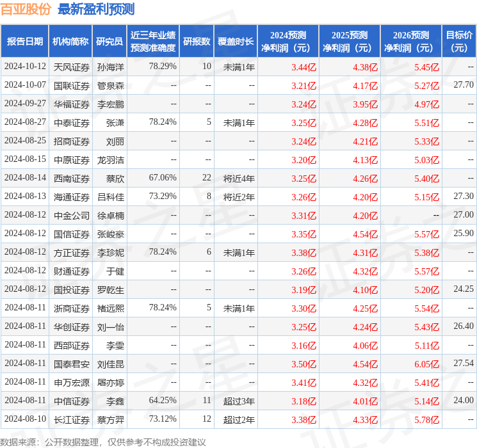Click the 3.50亿 2024 profit value

[x=304, y=364]
